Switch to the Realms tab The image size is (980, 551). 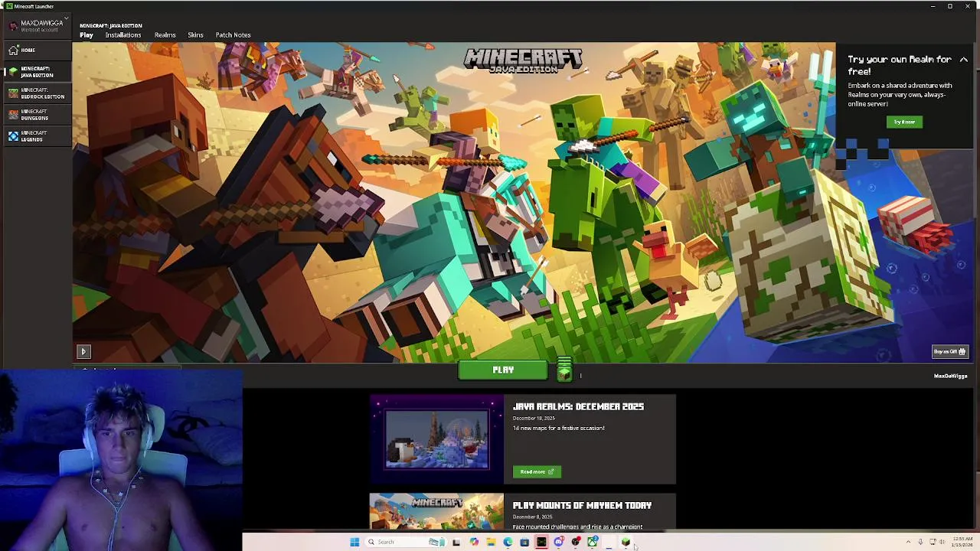tap(165, 35)
